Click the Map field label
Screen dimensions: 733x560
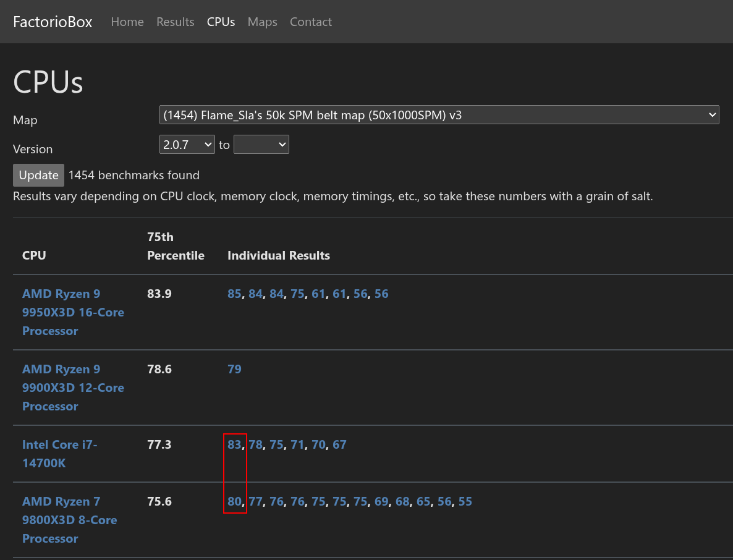pos(25,120)
